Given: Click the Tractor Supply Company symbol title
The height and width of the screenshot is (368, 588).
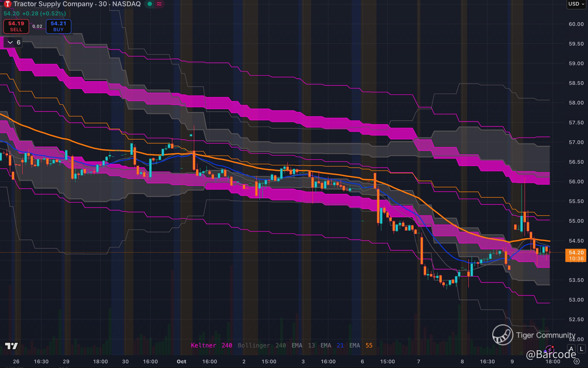Looking at the screenshot, I should tap(53, 4).
